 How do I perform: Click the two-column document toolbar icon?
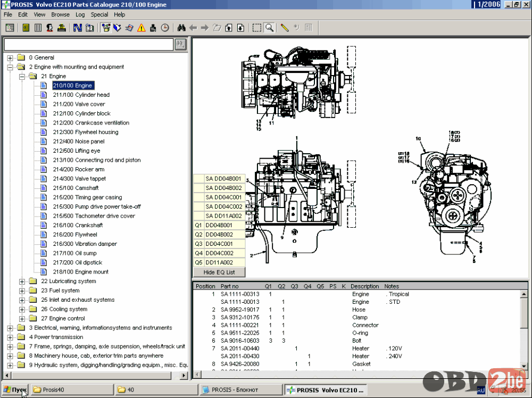38,28
